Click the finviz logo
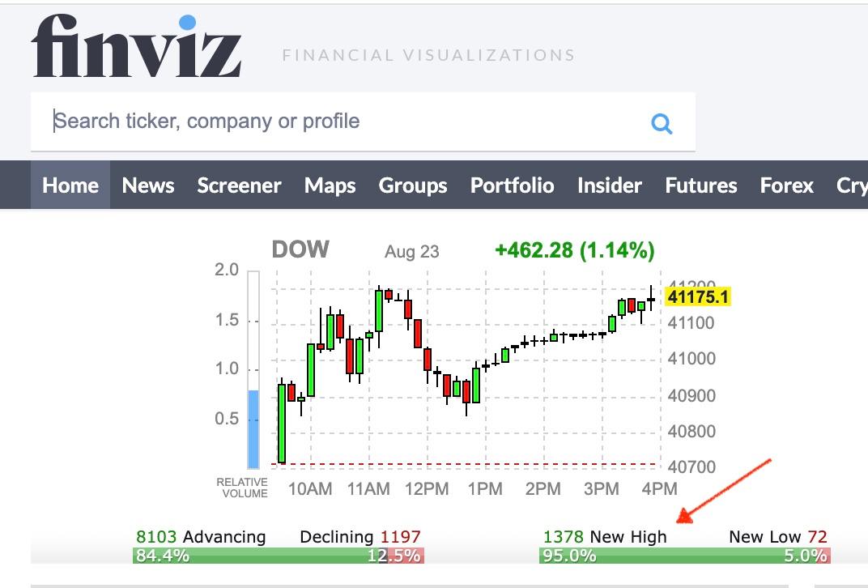This screenshot has width=868, height=588. [136, 47]
